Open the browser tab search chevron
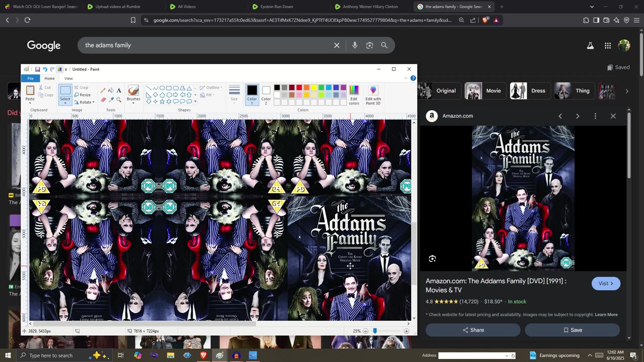 point(592,7)
